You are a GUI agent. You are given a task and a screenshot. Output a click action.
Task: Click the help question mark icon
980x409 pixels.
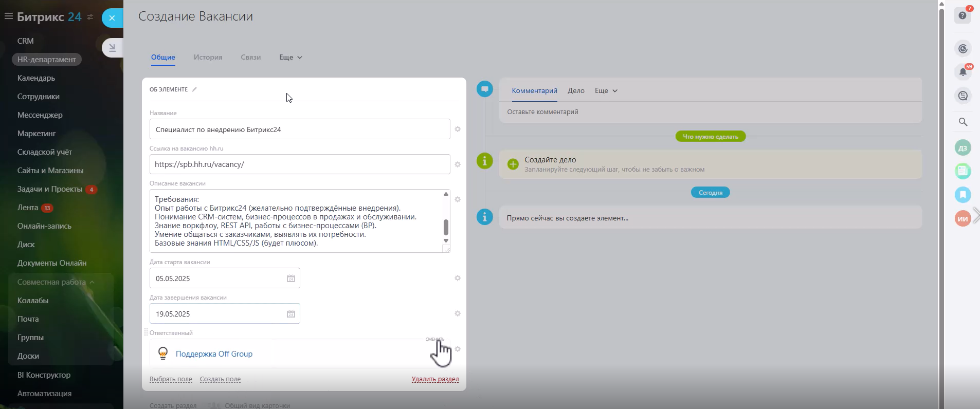click(963, 15)
